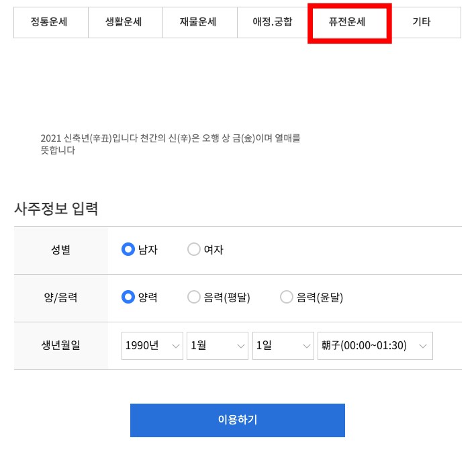The width and height of the screenshot is (476, 454).
Task: Switch to the 생활운세 tab
Action: [125, 22]
